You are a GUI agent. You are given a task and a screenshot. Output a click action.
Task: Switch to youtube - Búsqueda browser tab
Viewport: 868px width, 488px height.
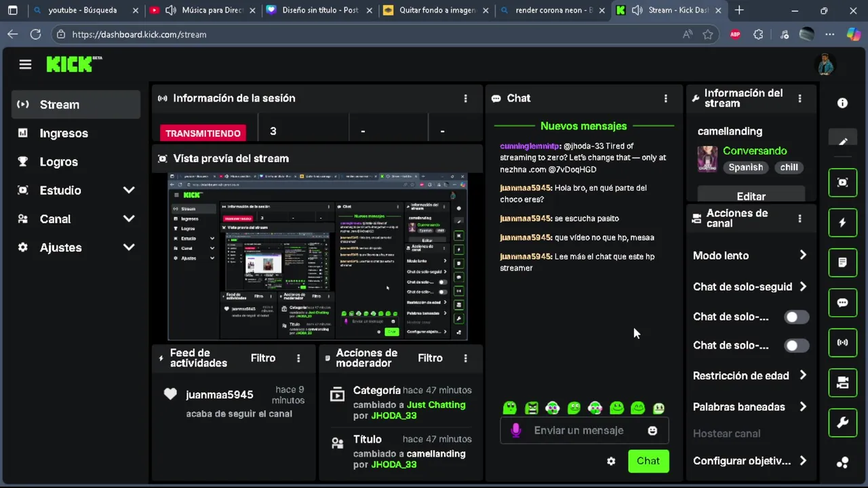pyautogui.click(x=82, y=10)
